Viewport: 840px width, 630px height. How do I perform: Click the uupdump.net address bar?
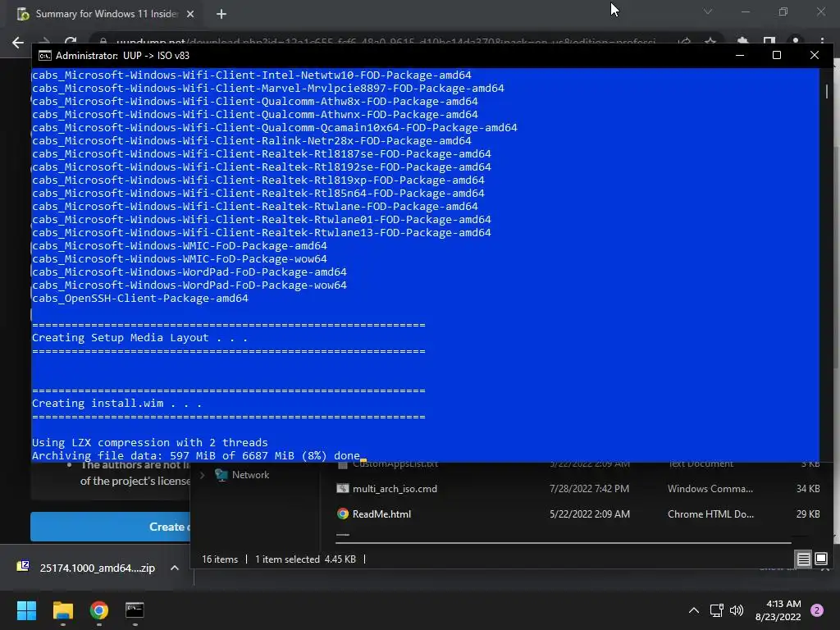(386, 42)
